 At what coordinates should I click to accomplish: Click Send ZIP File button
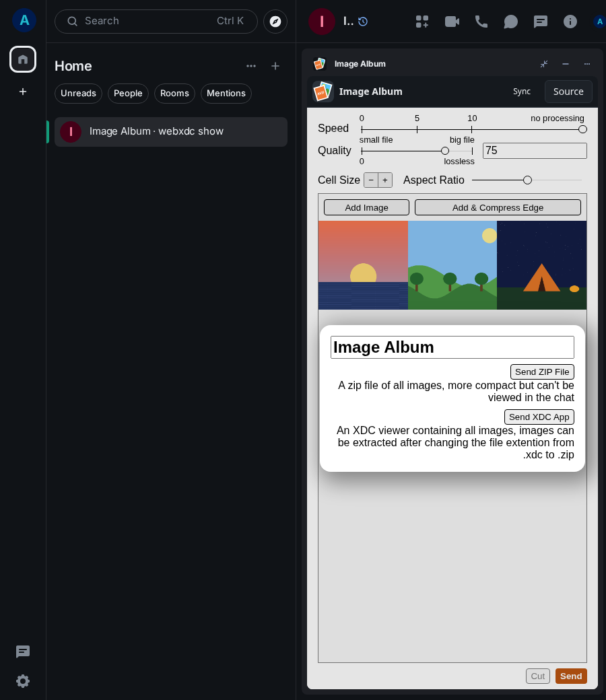click(x=542, y=372)
